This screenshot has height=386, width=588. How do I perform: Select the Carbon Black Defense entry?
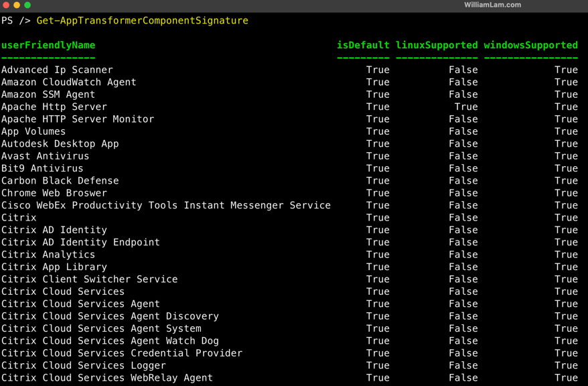[x=60, y=180]
